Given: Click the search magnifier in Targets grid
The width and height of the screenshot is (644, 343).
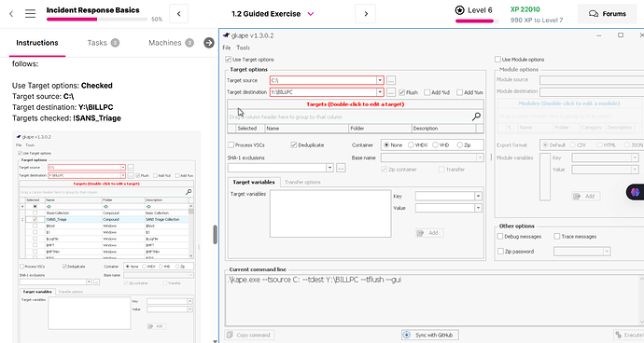Looking at the screenshot, I should point(476,117).
